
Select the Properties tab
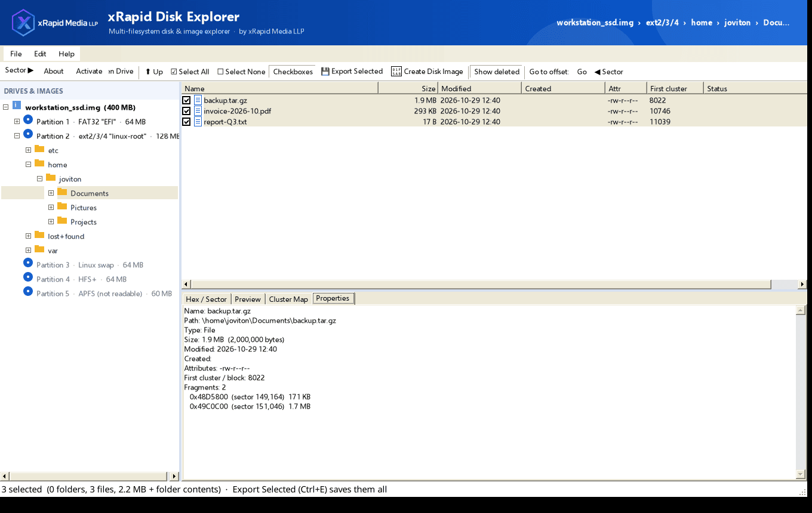[x=333, y=298]
